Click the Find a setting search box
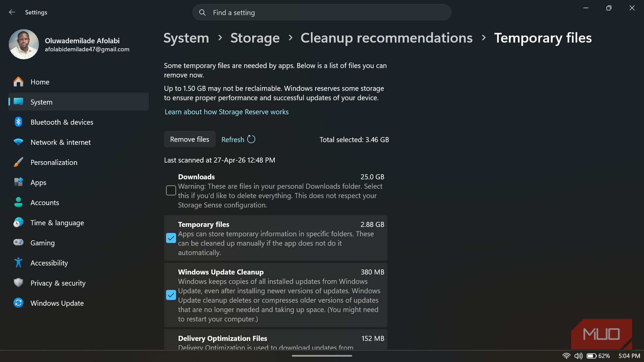This screenshot has width=644, height=362. pos(322,12)
